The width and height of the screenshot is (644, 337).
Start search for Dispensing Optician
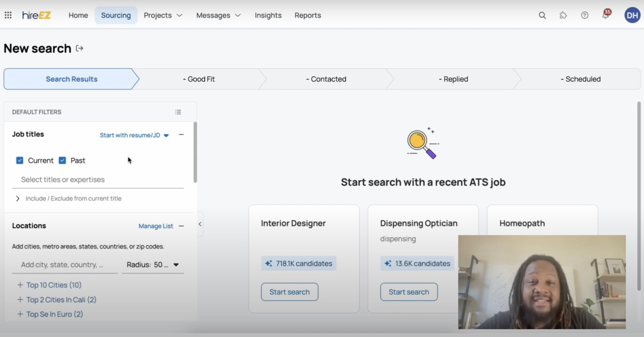pyautogui.click(x=409, y=292)
